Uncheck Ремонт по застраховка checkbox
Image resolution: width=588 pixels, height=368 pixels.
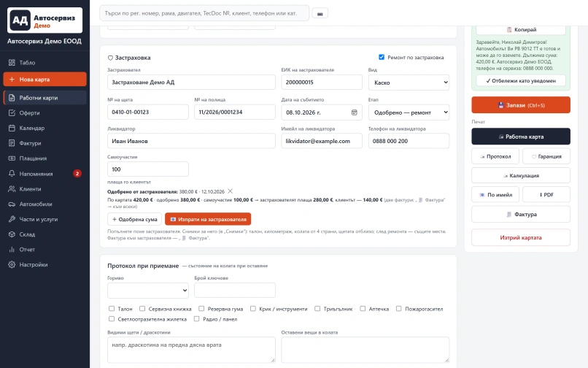382,57
